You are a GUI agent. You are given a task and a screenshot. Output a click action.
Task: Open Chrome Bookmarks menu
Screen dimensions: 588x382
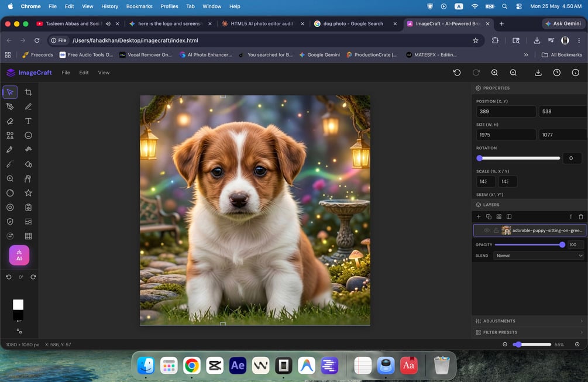(x=139, y=6)
